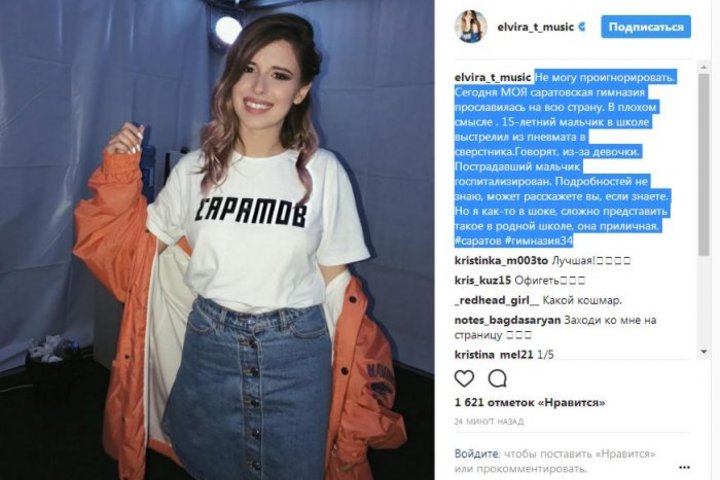Click the comment bubble icon

[497, 379]
